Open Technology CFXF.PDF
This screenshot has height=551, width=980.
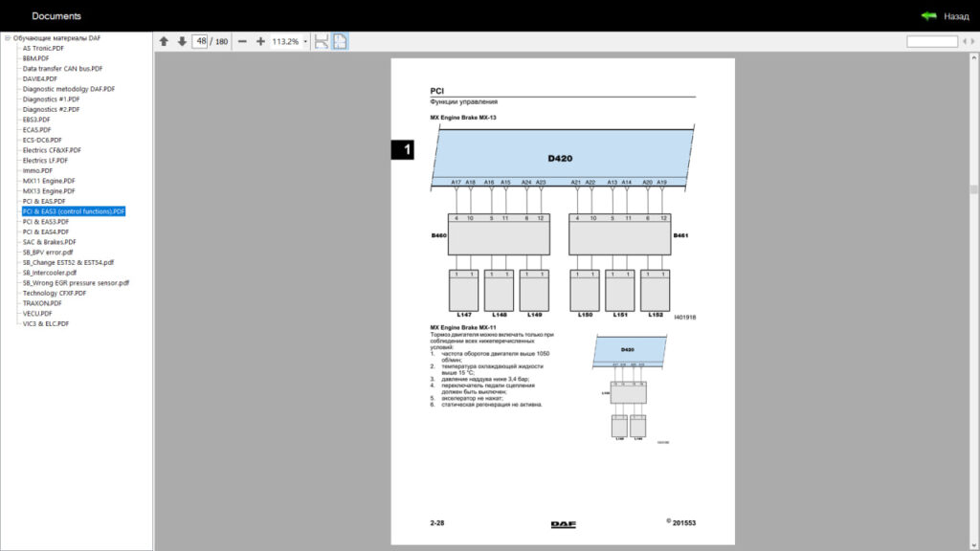[55, 293]
